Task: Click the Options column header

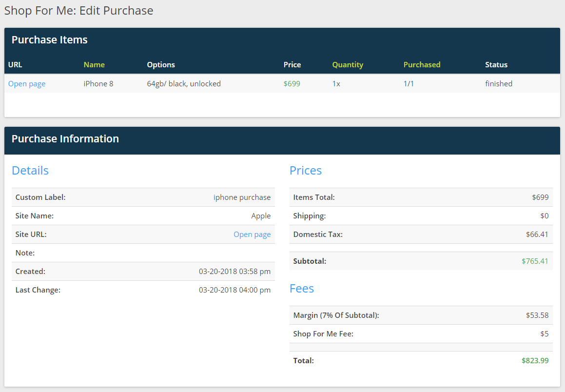Action: (x=161, y=65)
